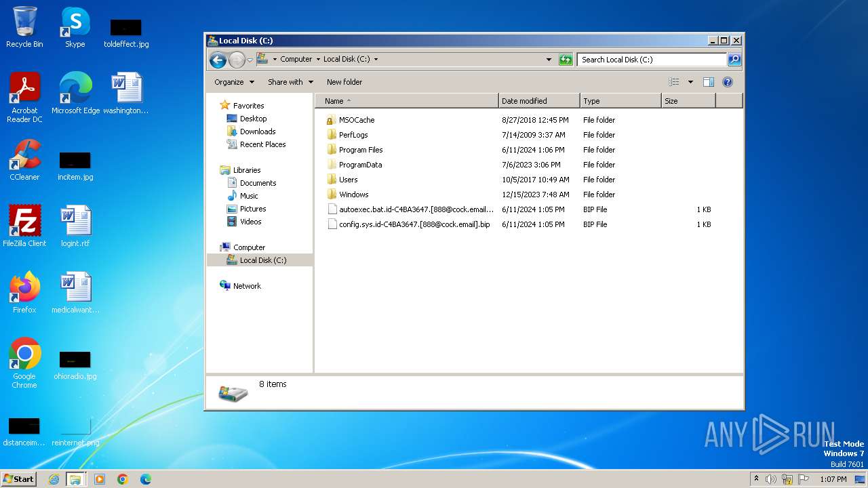The height and width of the screenshot is (488, 868).
Task: Click the Forward navigation arrow in Explorer
Action: (237, 60)
